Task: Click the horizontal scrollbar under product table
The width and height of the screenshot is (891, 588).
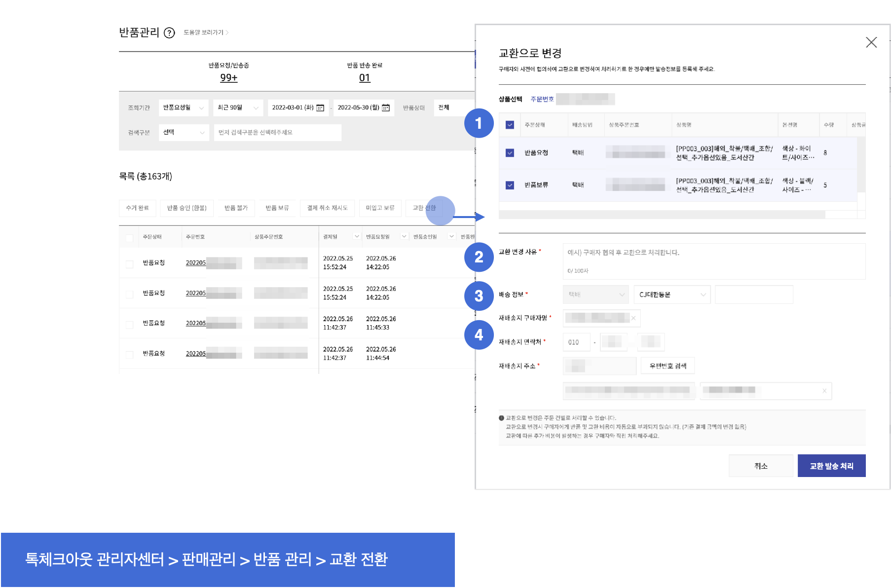Action: pyautogui.click(x=661, y=215)
